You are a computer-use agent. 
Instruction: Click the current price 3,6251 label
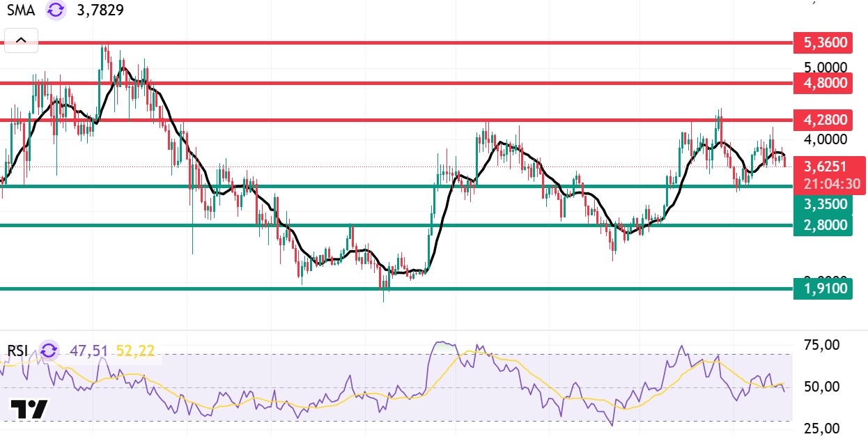[x=830, y=167]
